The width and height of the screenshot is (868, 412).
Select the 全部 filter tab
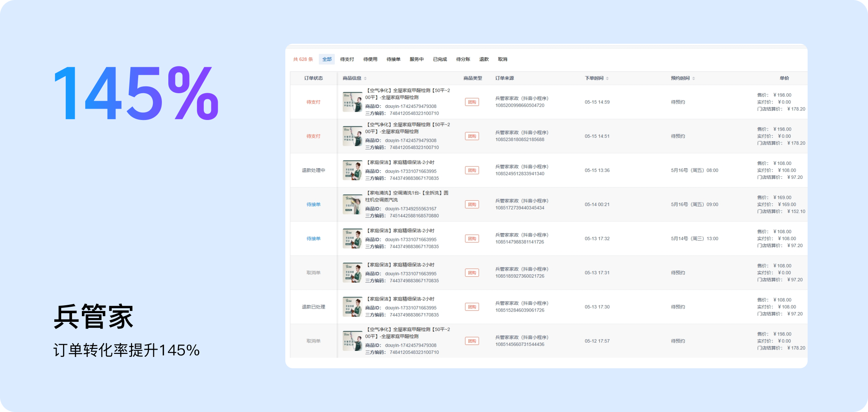327,59
